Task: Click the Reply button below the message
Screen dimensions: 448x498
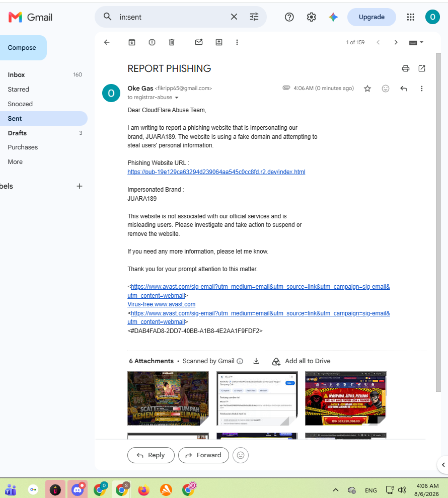Action: [151, 455]
